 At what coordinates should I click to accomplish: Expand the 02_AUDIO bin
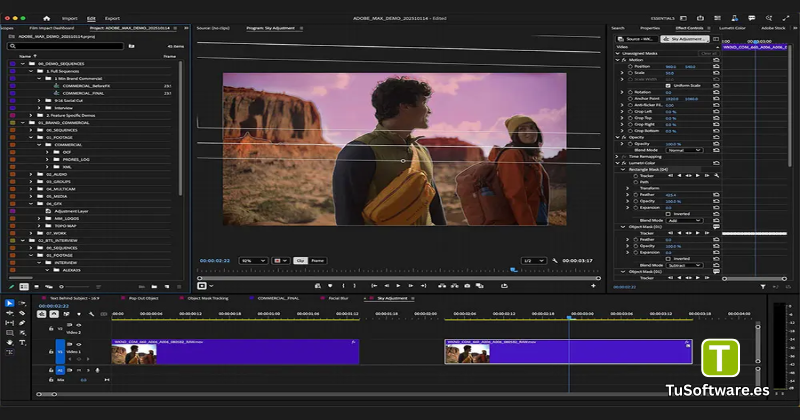[x=31, y=175]
